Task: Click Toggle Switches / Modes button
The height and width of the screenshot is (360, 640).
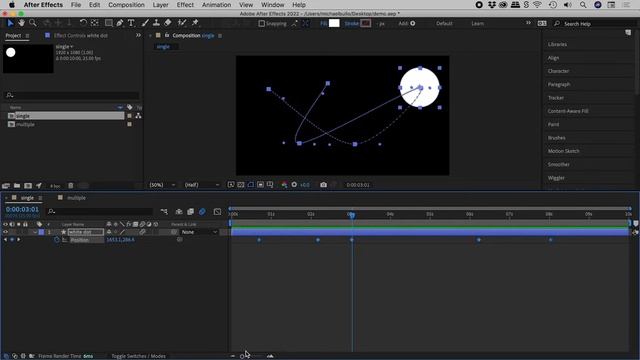Action: (138, 356)
